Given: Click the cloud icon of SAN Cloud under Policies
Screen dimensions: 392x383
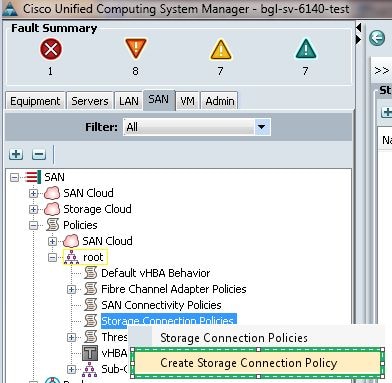Looking at the screenshot, I should pyautogui.click(x=71, y=241).
